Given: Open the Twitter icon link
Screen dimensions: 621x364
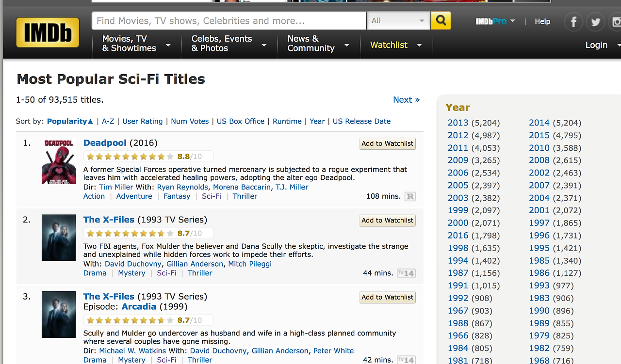Looking at the screenshot, I should (x=595, y=22).
